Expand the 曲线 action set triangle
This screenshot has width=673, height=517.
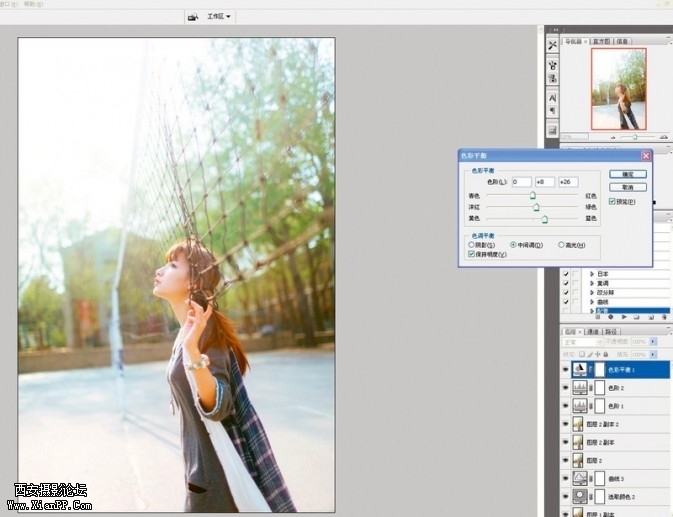coord(591,301)
